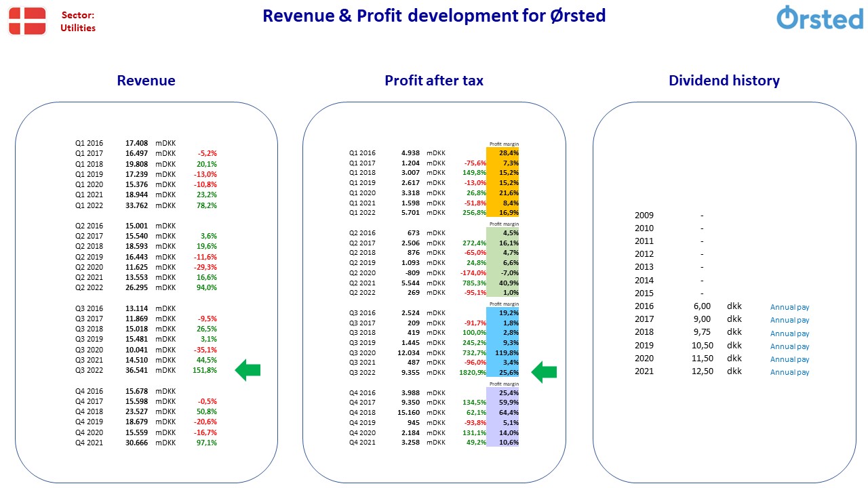
Task: Select the Profit after tax heading
Action: [x=434, y=81]
